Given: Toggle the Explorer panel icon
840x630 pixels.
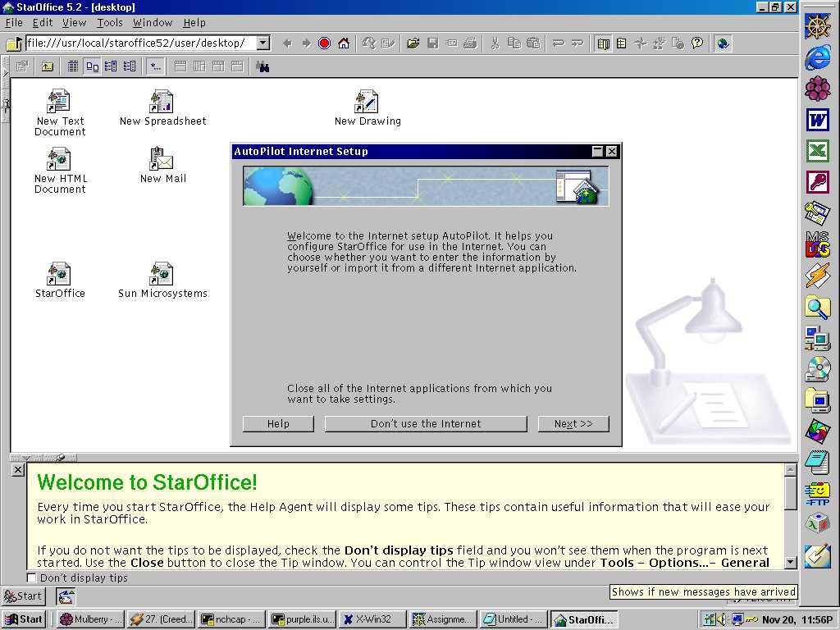Looking at the screenshot, I should [603, 43].
